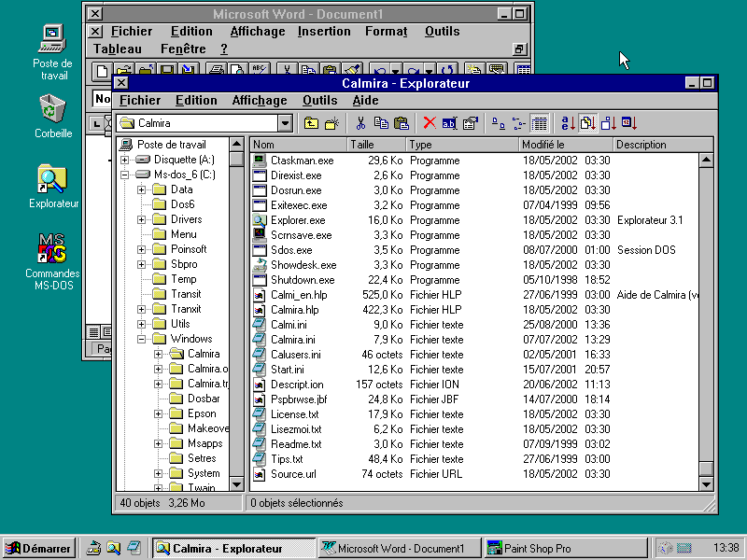Go up one folder level in Explorateur toolbar
The height and width of the screenshot is (560, 747).
[x=311, y=123]
